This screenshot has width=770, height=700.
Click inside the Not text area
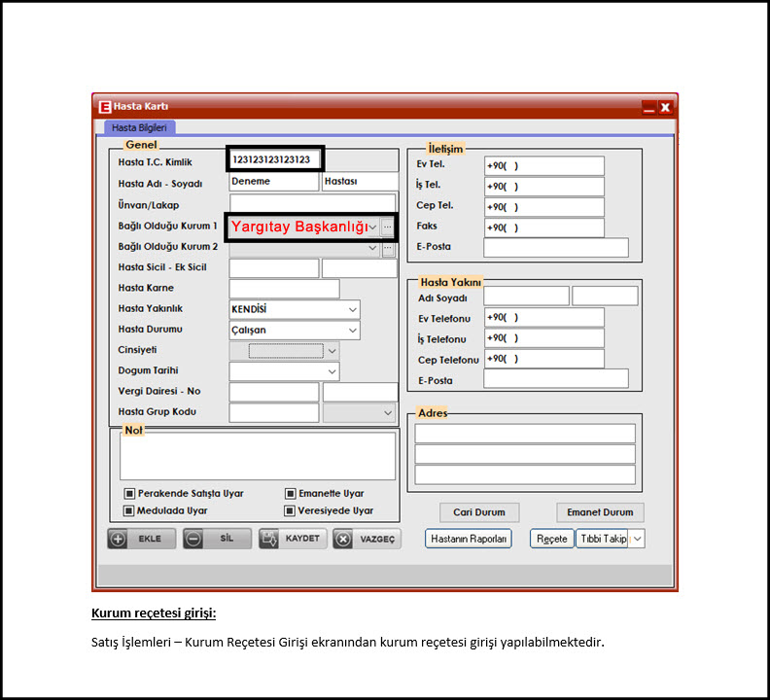point(258,456)
